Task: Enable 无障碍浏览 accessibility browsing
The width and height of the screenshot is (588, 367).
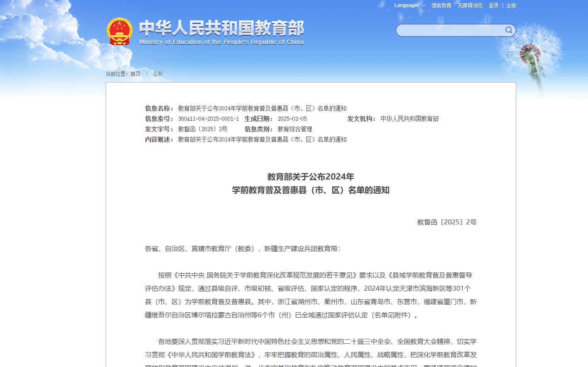Action: (470, 5)
